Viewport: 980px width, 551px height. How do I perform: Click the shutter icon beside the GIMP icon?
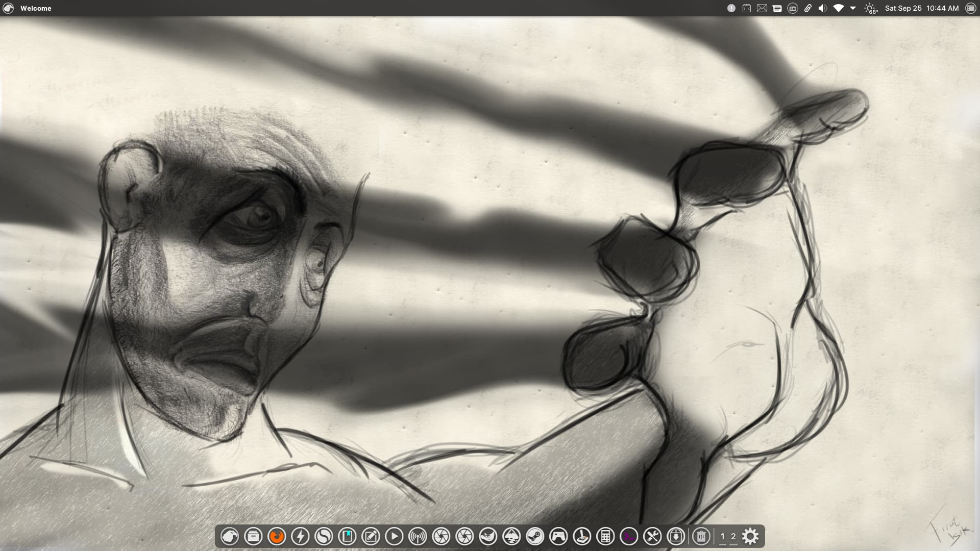coord(464,536)
